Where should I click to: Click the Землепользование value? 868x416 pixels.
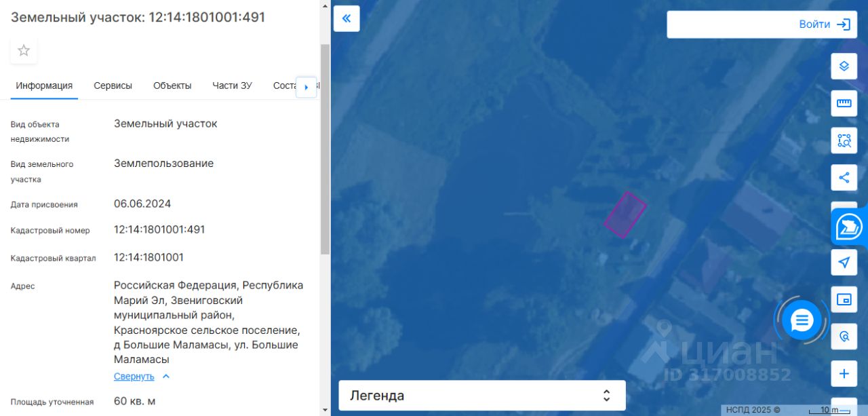(x=163, y=164)
